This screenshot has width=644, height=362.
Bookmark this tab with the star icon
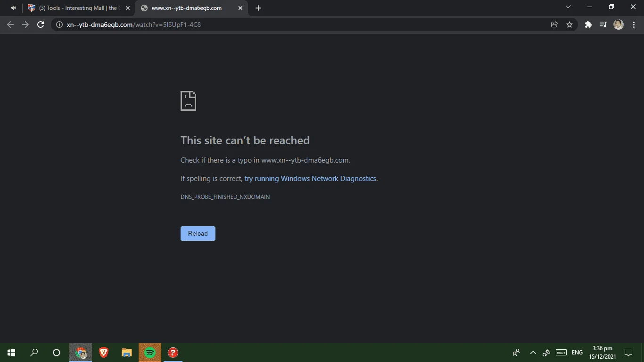coord(570,25)
